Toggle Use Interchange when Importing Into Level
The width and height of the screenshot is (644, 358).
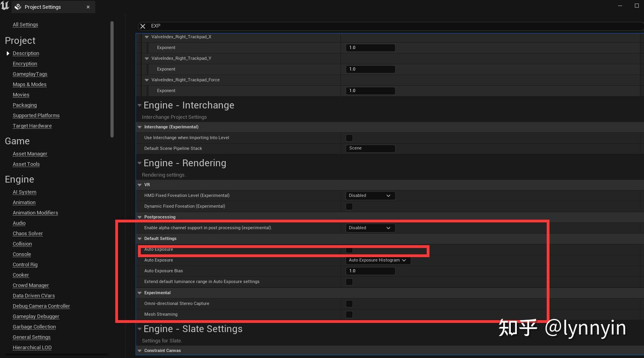(x=349, y=138)
